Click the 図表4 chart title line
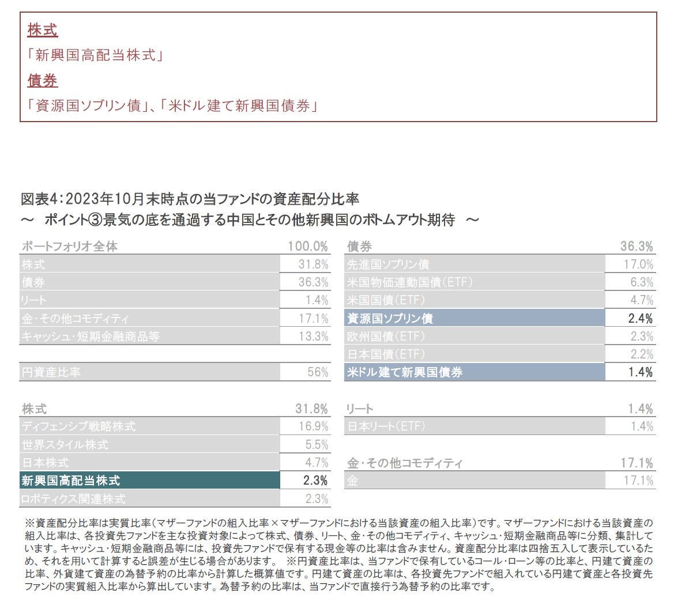This screenshot has width=700, height=601. click(x=190, y=199)
